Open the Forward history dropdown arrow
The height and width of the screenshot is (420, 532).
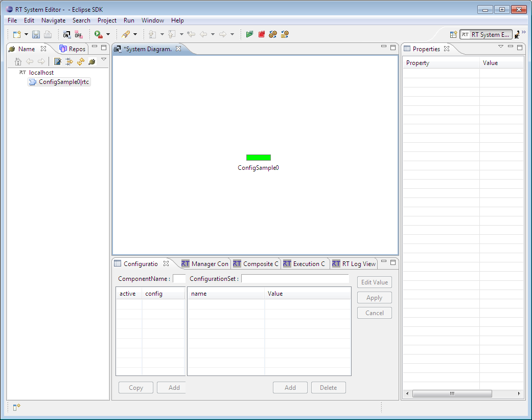(232, 34)
